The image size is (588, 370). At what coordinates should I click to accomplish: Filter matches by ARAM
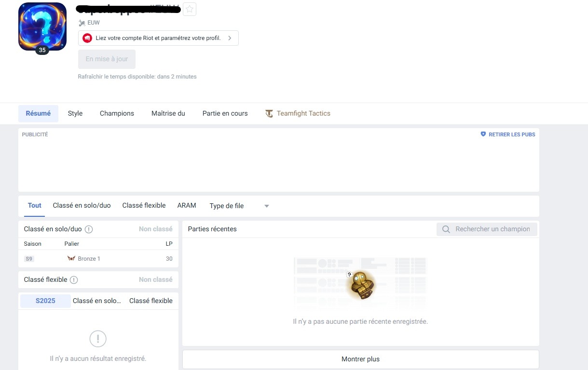pos(187,206)
